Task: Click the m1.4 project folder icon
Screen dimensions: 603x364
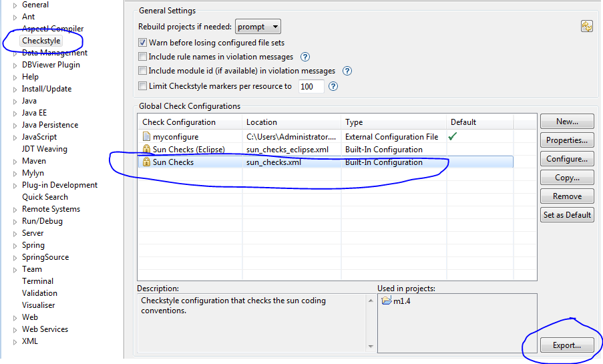Action: pos(386,300)
